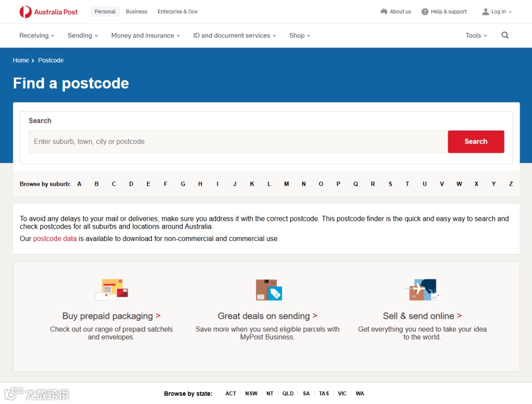Switch to the Enterprise & Gov tab
532x404 pixels.
click(x=177, y=11)
